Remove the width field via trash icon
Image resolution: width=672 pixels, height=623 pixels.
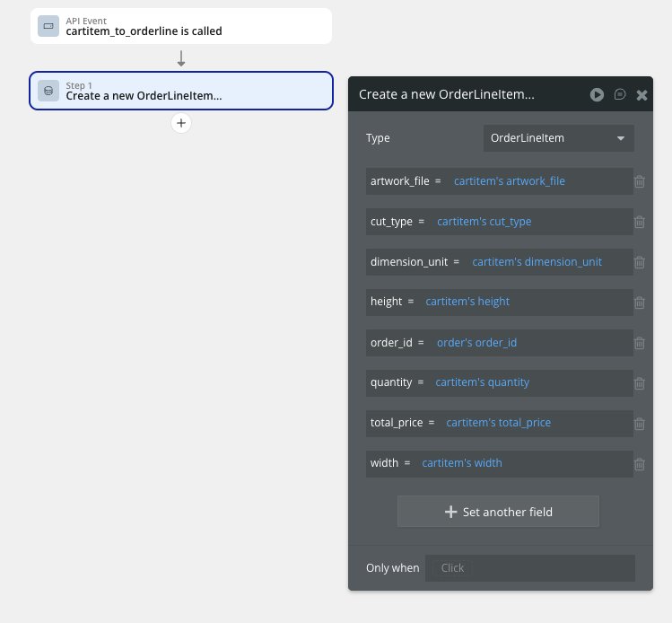640,464
